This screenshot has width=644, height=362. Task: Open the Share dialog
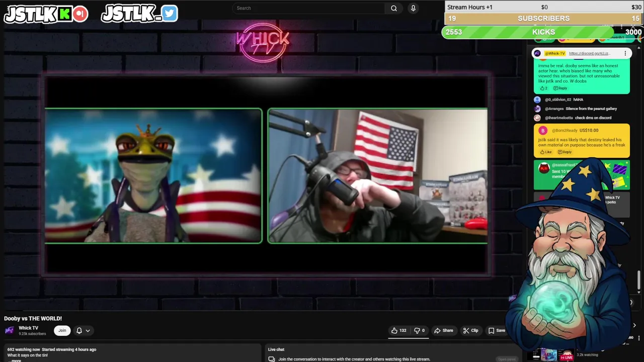pyautogui.click(x=444, y=330)
